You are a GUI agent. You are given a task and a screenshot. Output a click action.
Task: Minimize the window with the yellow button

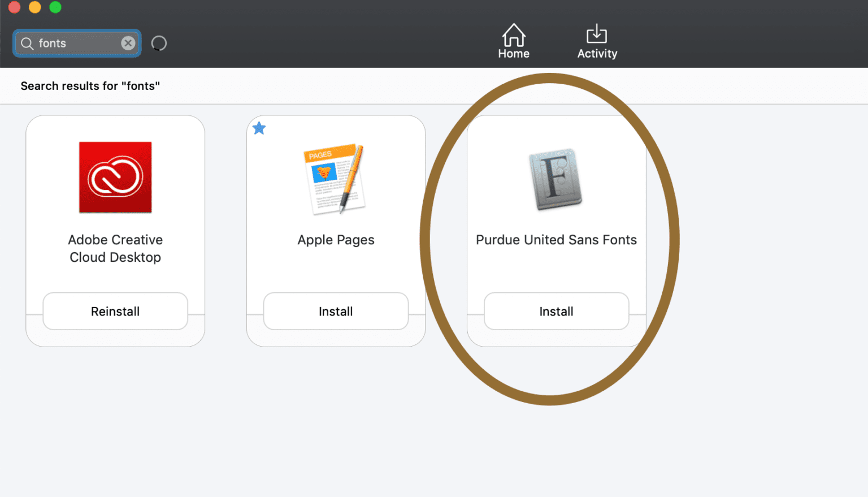click(34, 7)
